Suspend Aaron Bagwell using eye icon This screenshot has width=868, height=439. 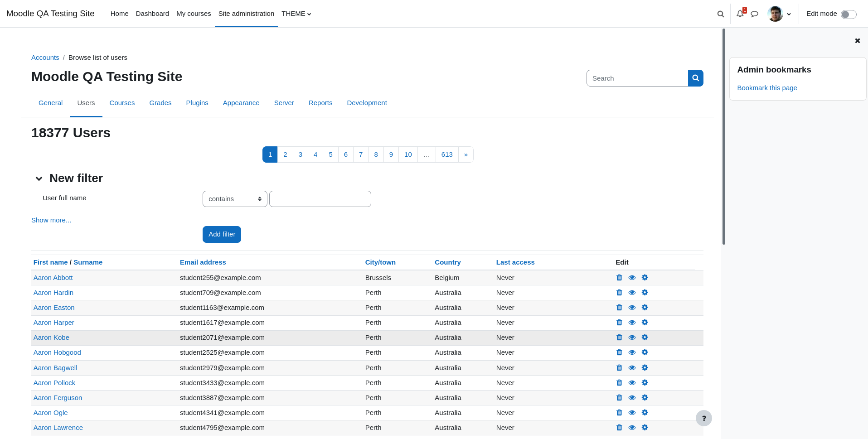click(632, 368)
